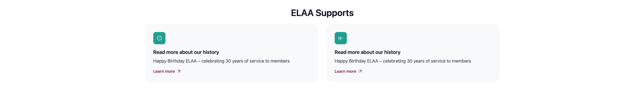The width and height of the screenshot is (644, 102).
Task: Click "history" word in right card title
Action: [x=392, y=52]
